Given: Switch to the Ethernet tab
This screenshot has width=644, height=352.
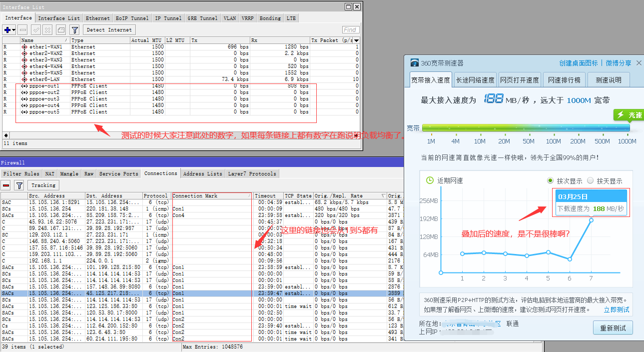Looking at the screenshot, I should [97, 17].
